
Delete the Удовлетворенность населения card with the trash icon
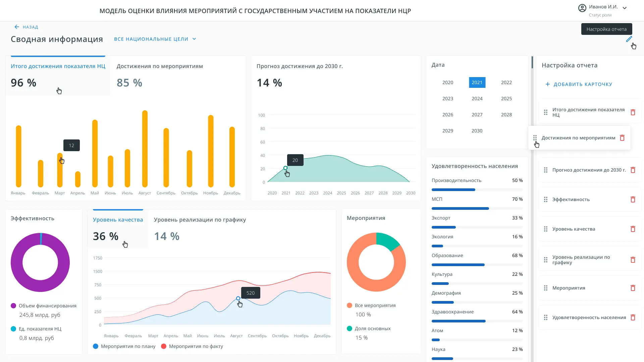633,317
